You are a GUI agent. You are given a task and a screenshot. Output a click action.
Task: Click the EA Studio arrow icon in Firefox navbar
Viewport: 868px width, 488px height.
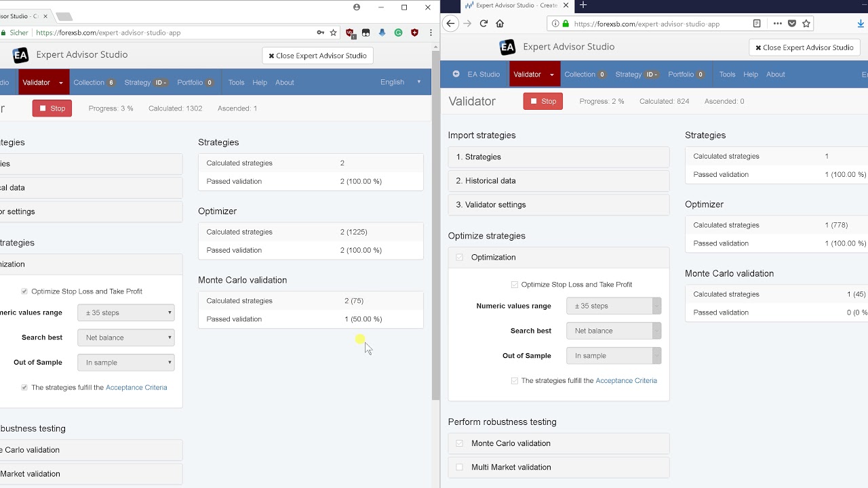point(456,74)
